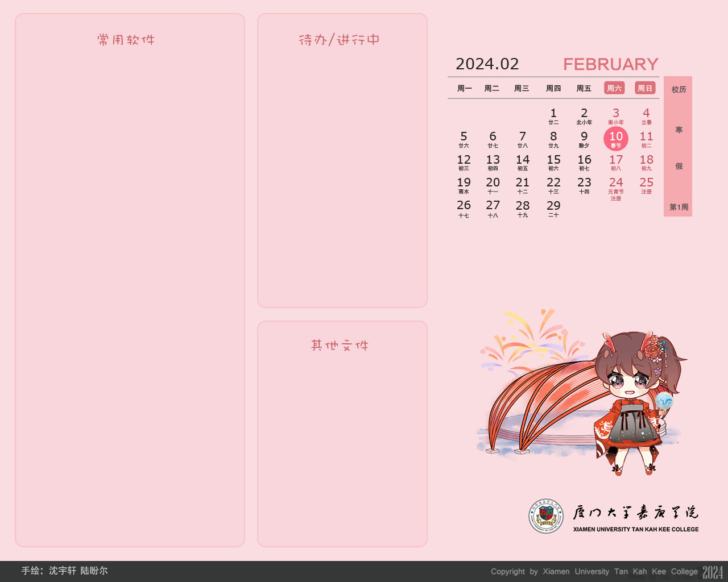Click the FEBRUARY month heading

tap(610, 64)
